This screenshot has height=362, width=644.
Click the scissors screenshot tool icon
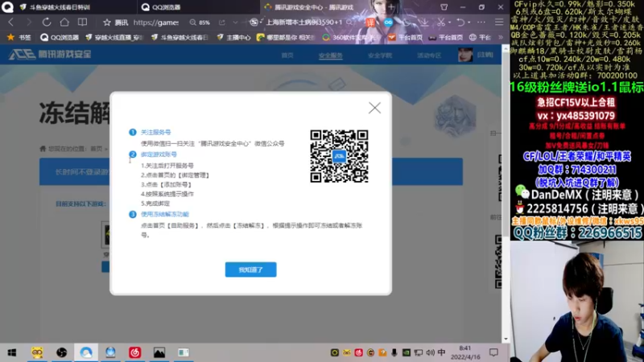(440, 23)
